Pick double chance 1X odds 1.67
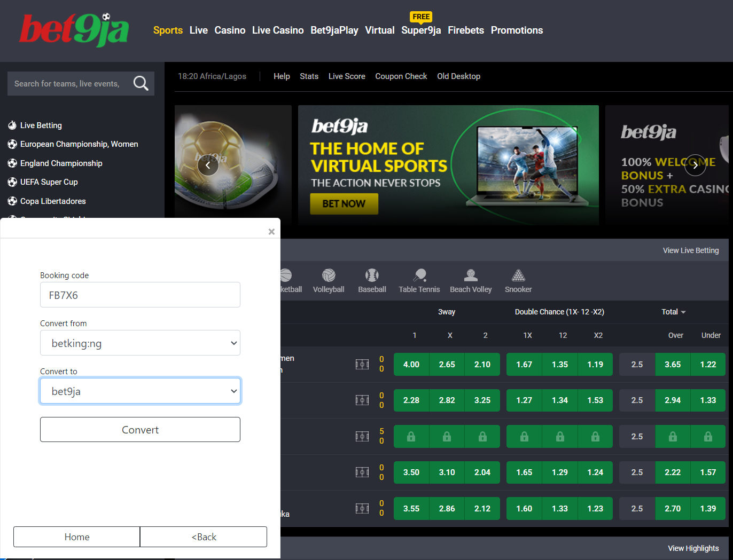 point(524,365)
